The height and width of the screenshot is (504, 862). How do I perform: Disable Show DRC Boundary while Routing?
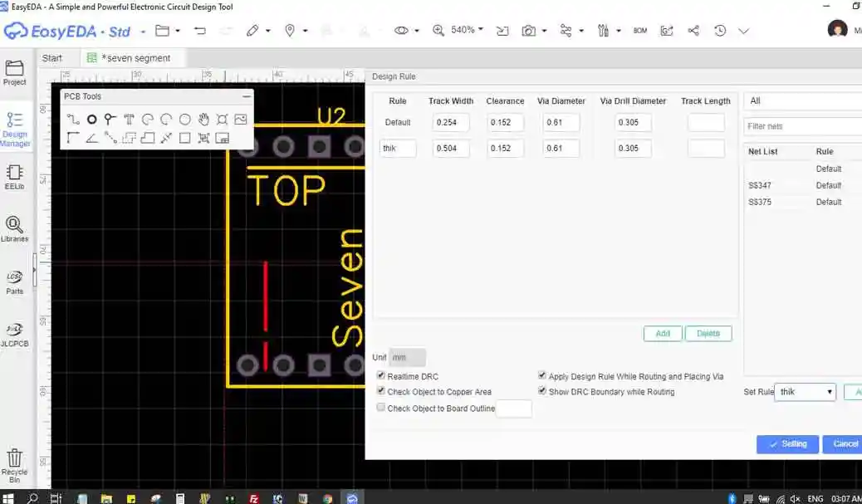point(542,390)
